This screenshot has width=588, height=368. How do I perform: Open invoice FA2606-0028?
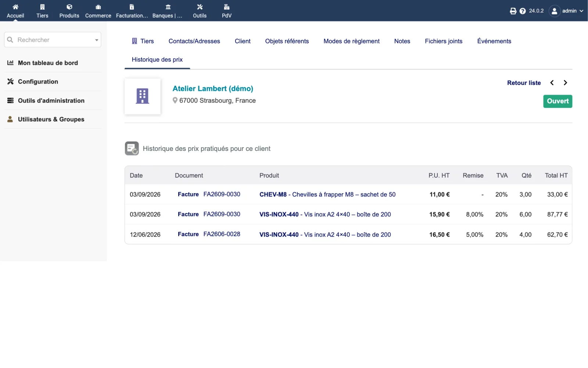click(x=222, y=234)
